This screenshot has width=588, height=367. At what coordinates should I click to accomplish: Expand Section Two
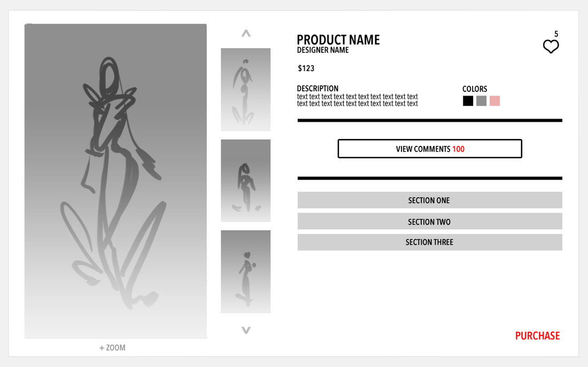click(x=430, y=222)
